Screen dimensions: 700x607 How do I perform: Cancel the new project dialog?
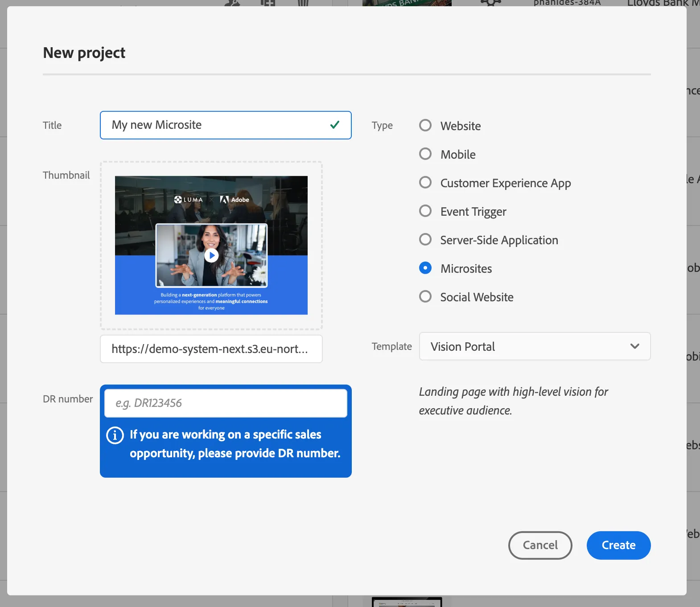540,545
